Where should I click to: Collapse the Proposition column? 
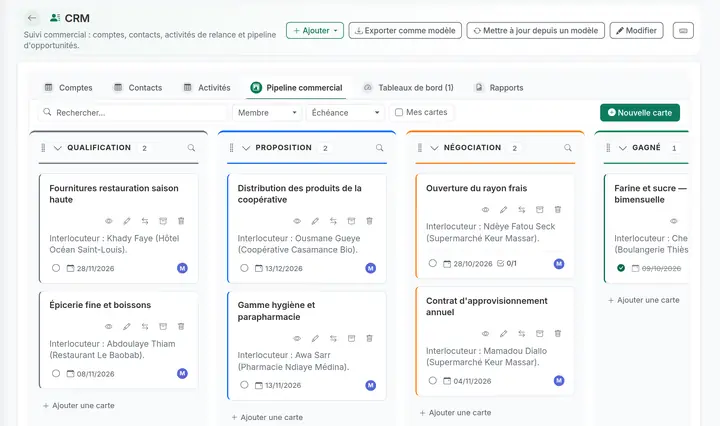point(246,148)
